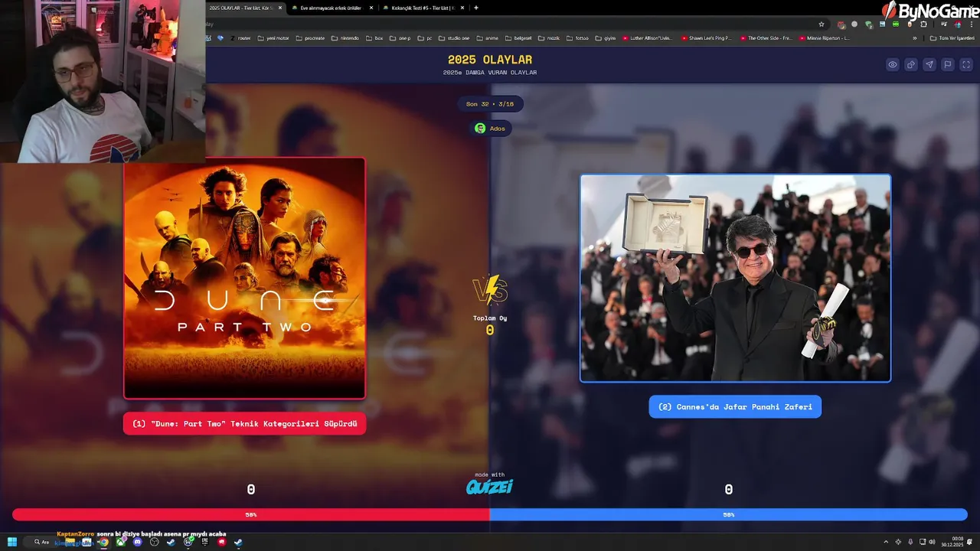Click the share/export icon in quiz header
Image resolution: width=980 pixels, height=551 pixels.
click(911, 65)
